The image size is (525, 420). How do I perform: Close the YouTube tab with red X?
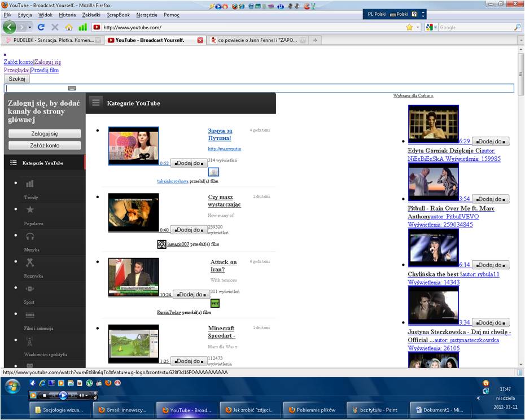(200, 40)
